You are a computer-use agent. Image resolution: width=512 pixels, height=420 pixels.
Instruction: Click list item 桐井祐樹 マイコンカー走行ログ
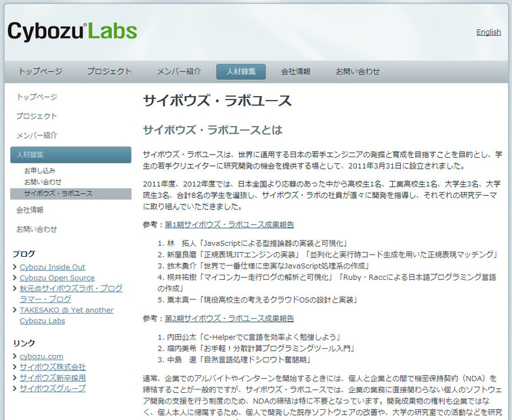326,283
